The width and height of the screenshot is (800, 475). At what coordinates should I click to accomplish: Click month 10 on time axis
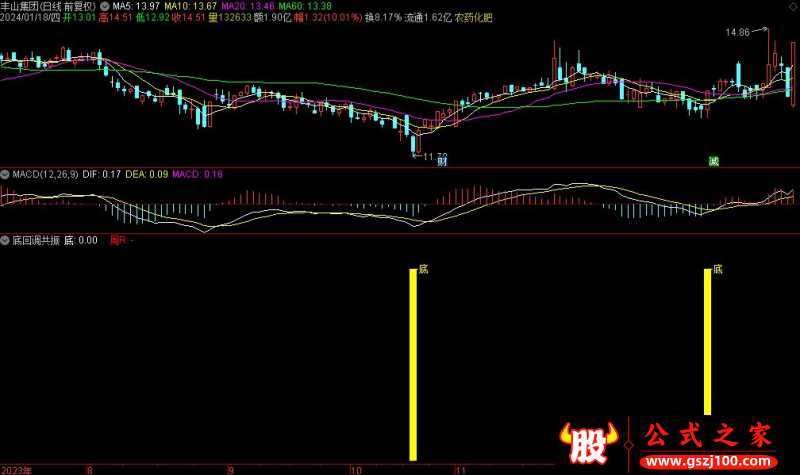(x=357, y=470)
